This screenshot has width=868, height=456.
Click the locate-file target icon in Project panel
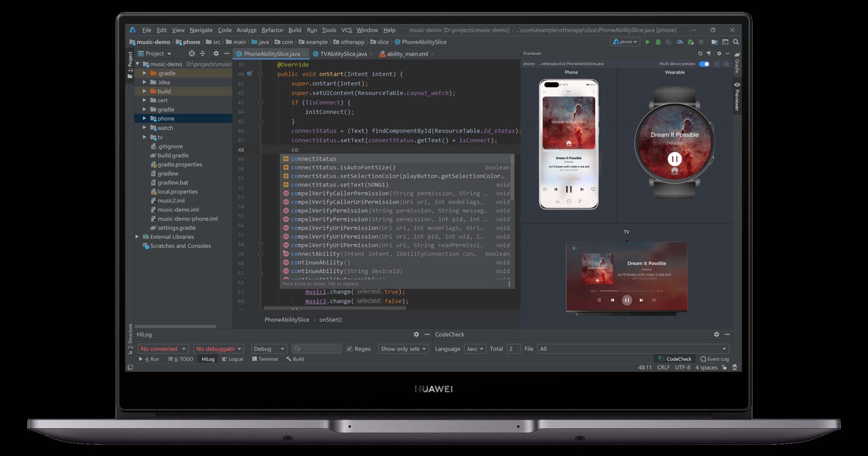191,54
